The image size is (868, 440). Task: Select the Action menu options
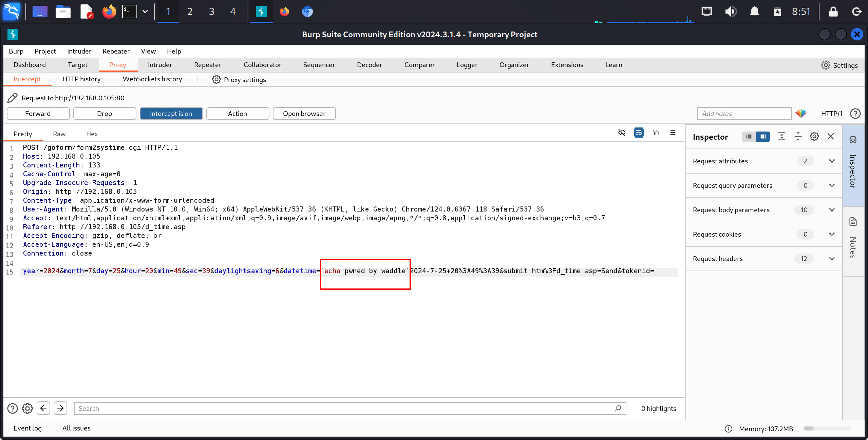click(x=237, y=113)
